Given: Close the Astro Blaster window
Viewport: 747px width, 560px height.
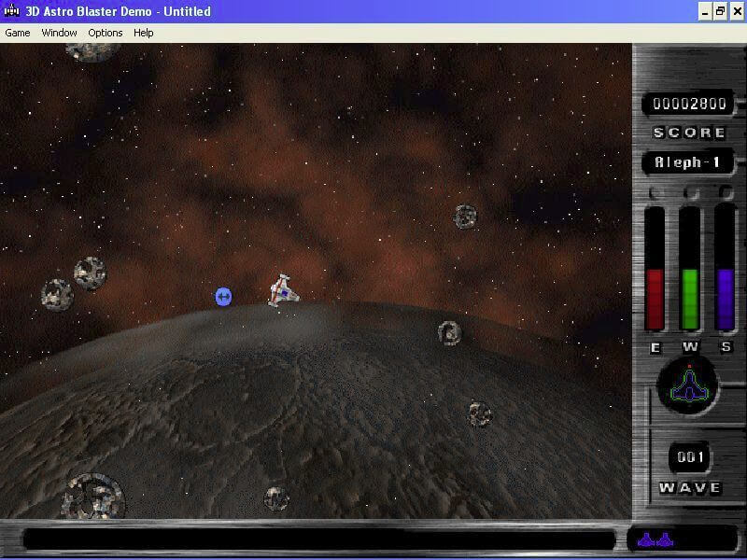Looking at the screenshot, I should click(x=737, y=11).
